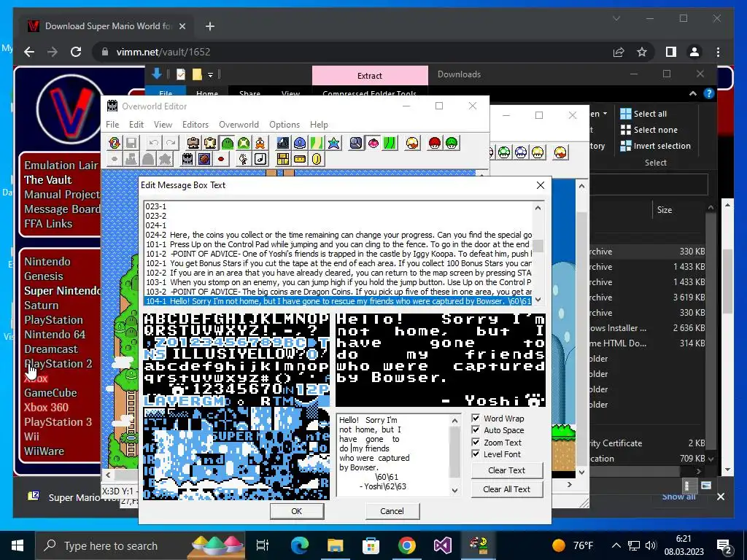
Task: Open the Emulation Lair link
Action: click(x=61, y=166)
